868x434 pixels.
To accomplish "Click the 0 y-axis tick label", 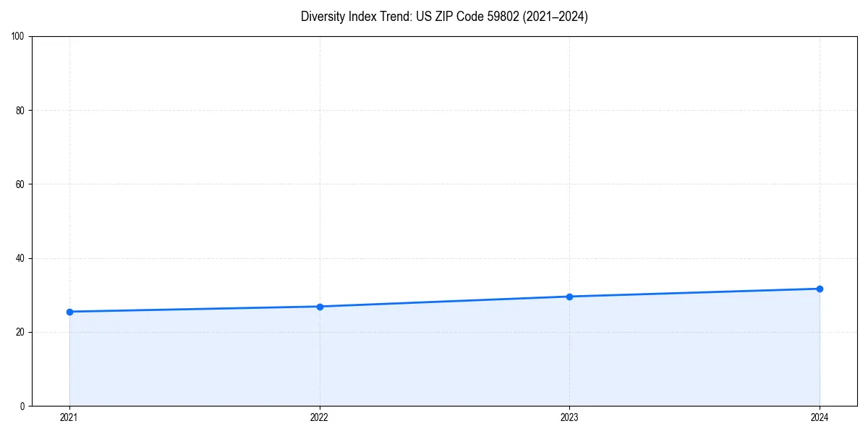I will [x=22, y=405].
